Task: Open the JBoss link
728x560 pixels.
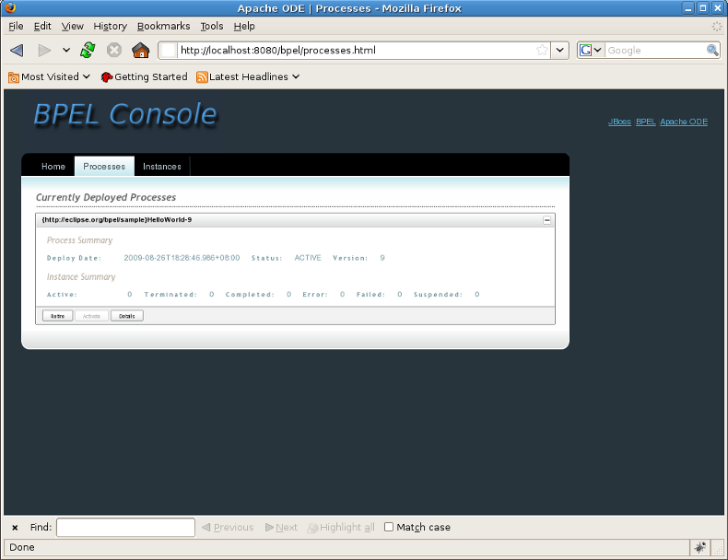Action: pos(619,122)
